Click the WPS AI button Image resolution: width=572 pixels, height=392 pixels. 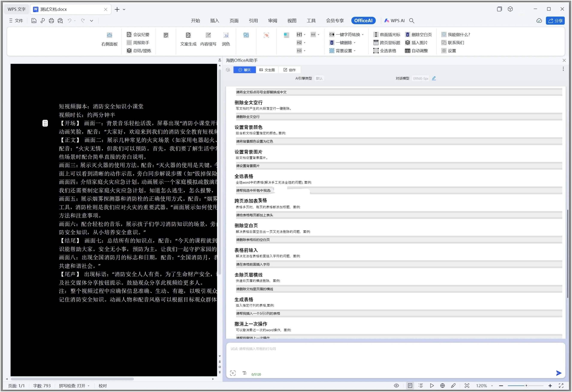[x=394, y=21]
